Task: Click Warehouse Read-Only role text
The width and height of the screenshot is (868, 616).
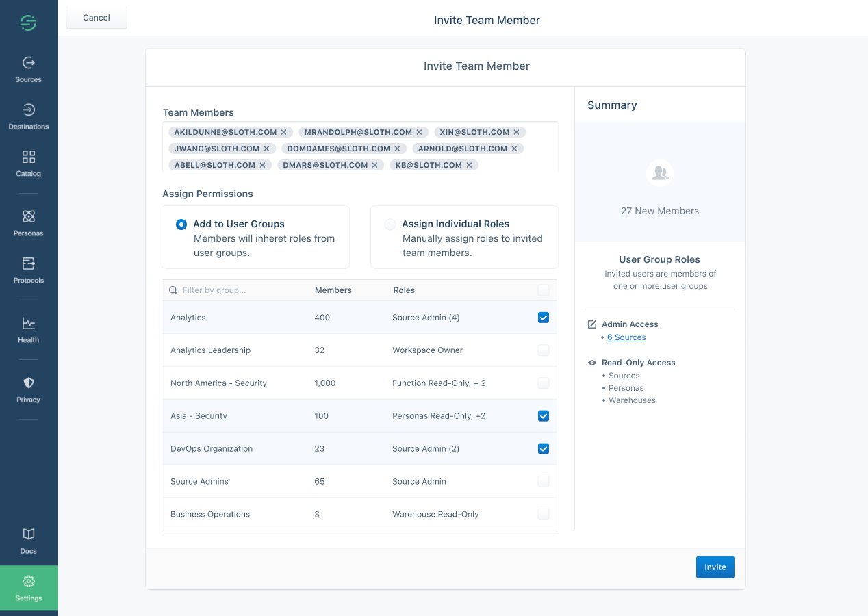Action: 435,515
